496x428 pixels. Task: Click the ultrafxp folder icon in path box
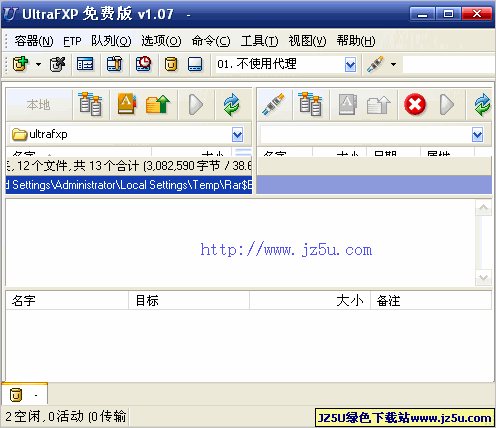19,135
